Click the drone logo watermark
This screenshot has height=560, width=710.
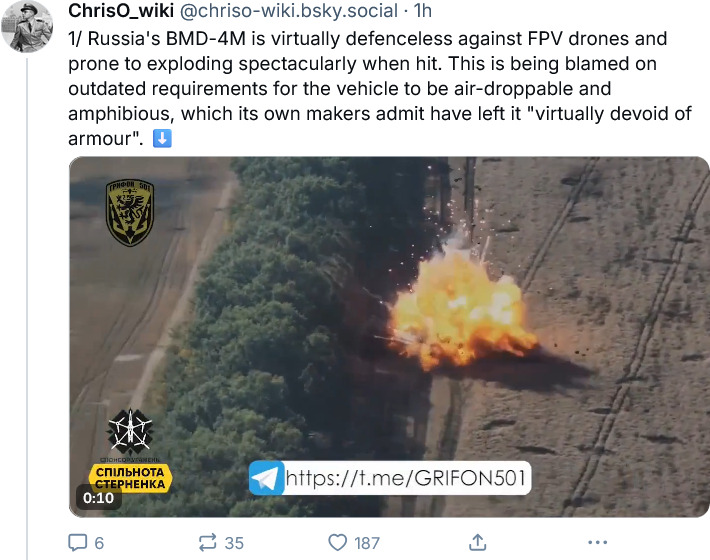[x=130, y=432]
